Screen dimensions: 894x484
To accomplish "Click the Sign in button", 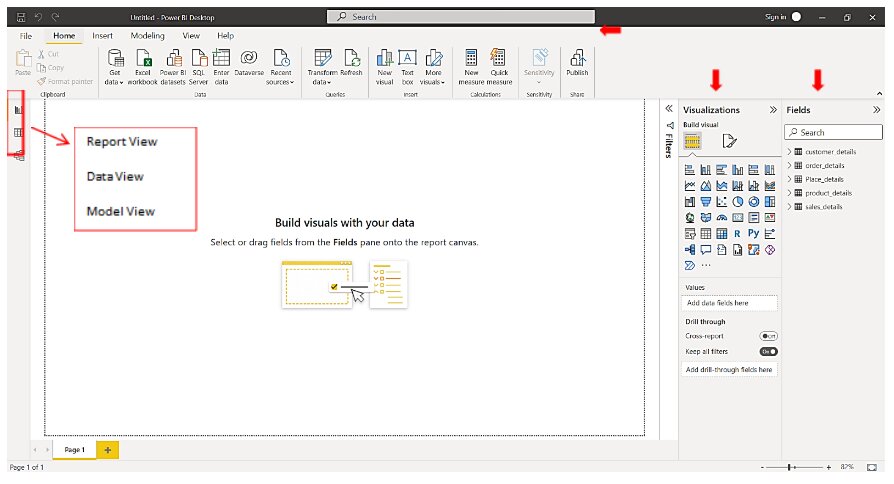I will pyautogui.click(x=781, y=17).
